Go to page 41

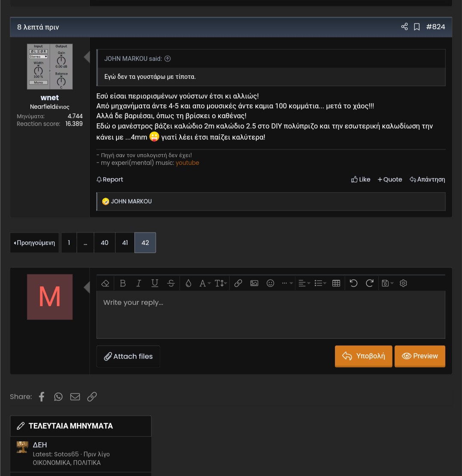pos(125,243)
